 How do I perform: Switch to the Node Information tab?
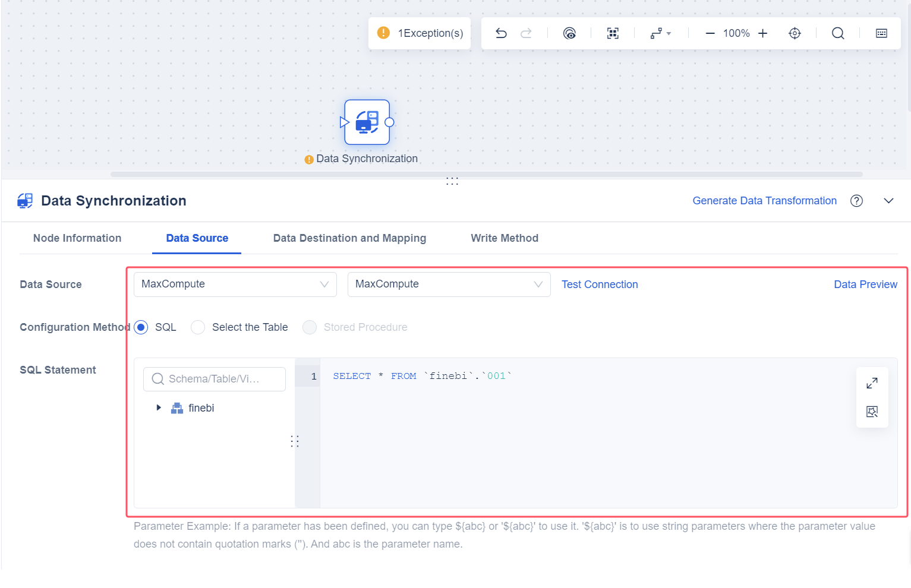point(77,238)
